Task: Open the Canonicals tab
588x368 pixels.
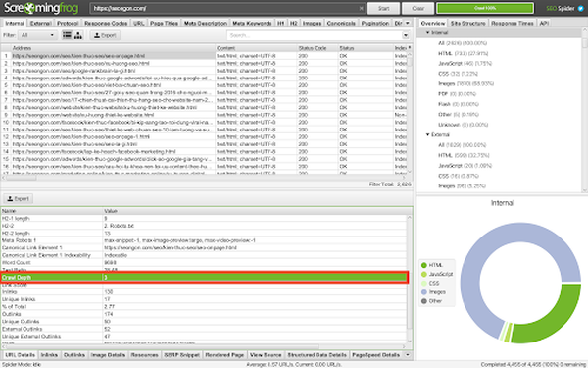Action: point(341,23)
